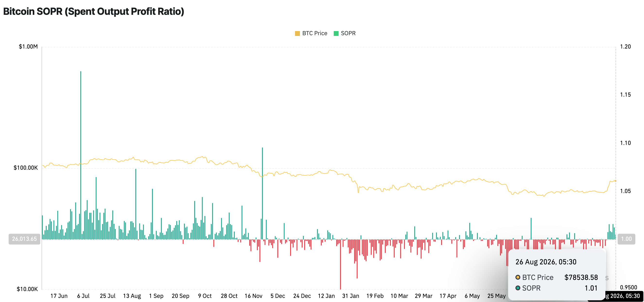Select the chart title Bitcoin SOPR

pos(94,11)
